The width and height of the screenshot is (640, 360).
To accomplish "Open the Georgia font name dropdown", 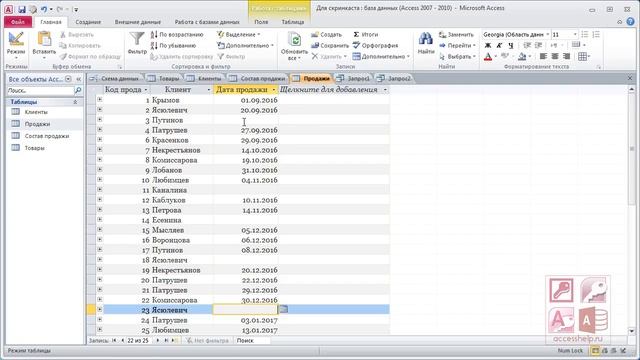I will point(547,35).
